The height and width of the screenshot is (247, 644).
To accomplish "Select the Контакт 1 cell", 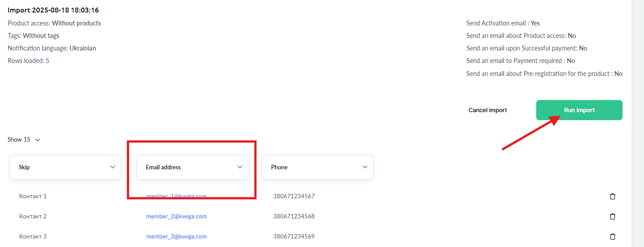I will tap(33, 196).
